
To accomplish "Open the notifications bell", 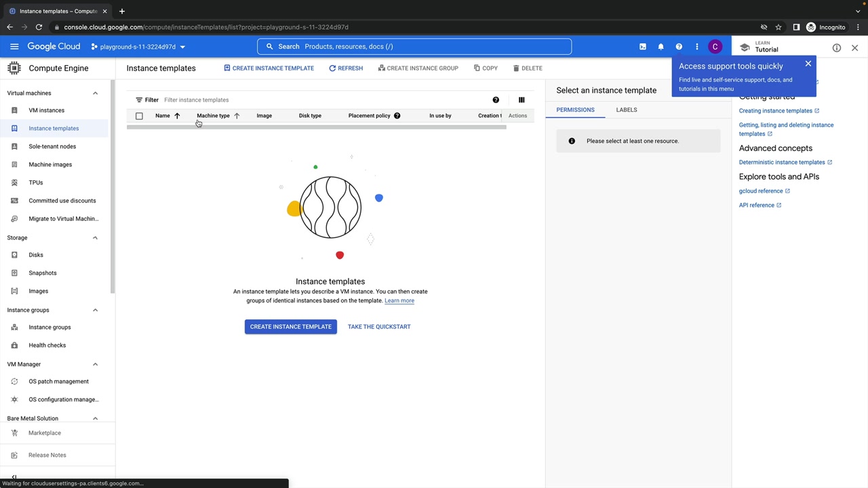I will (x=660, y=47).
